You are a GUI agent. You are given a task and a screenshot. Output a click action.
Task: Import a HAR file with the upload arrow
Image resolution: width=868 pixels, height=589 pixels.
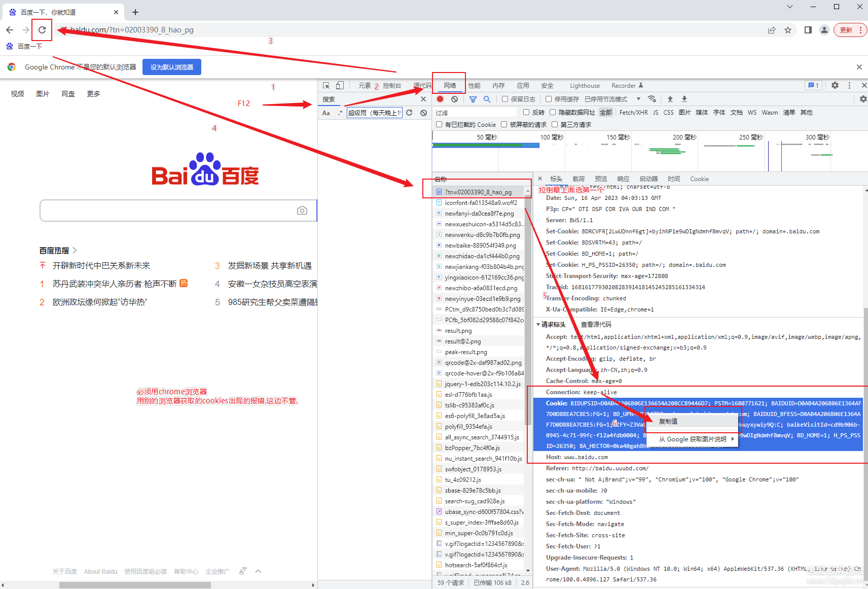click(x=670, y=99)
